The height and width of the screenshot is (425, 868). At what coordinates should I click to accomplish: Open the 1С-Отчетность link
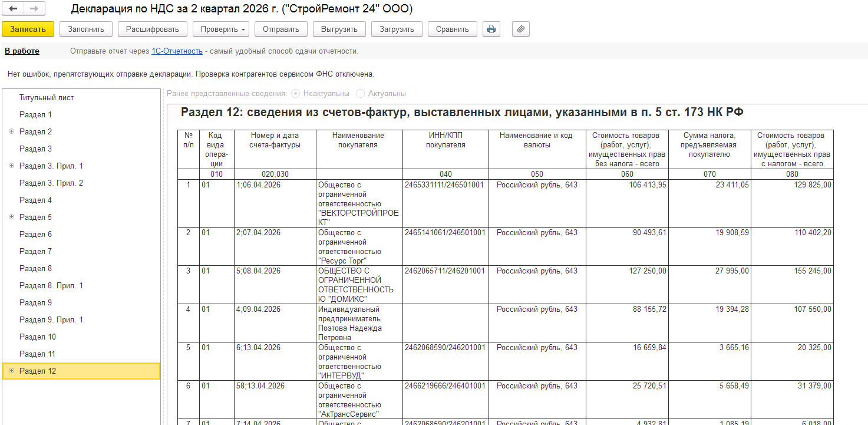[x=177, y=51]
